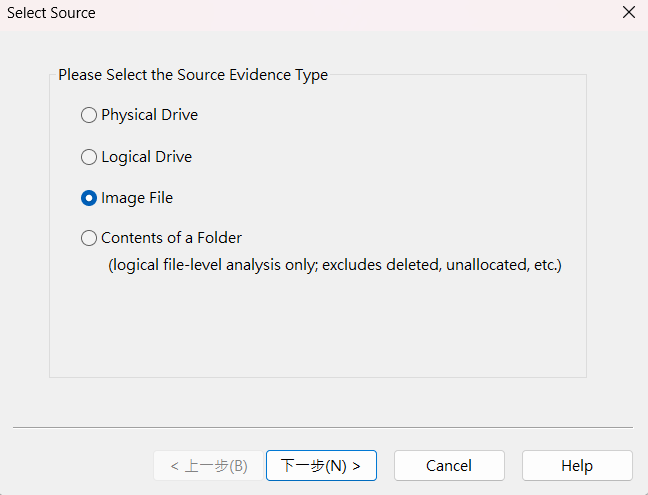This screenshot has height=495, width=648.
Task: Click the logical file-level analysis note text
Action: pyautogui.click(x=334, y=266)
